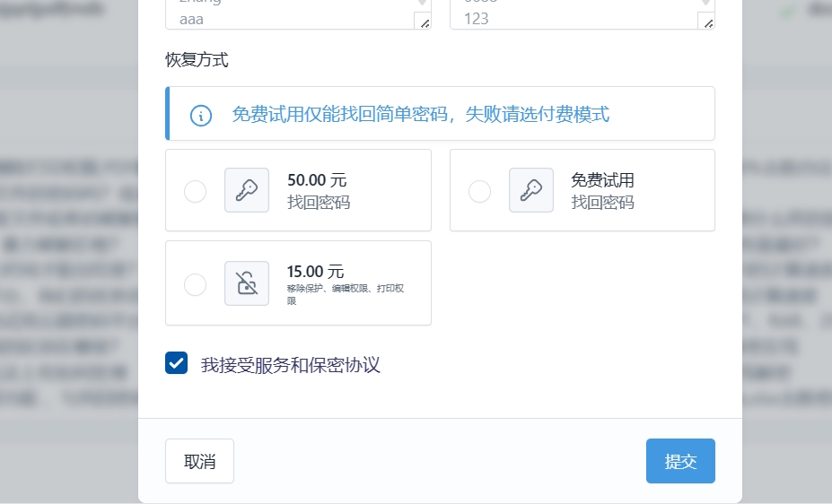Click the resize handle of the '123' text box
The width and height of the screenshot is (832, 504).
coord(706,22)
